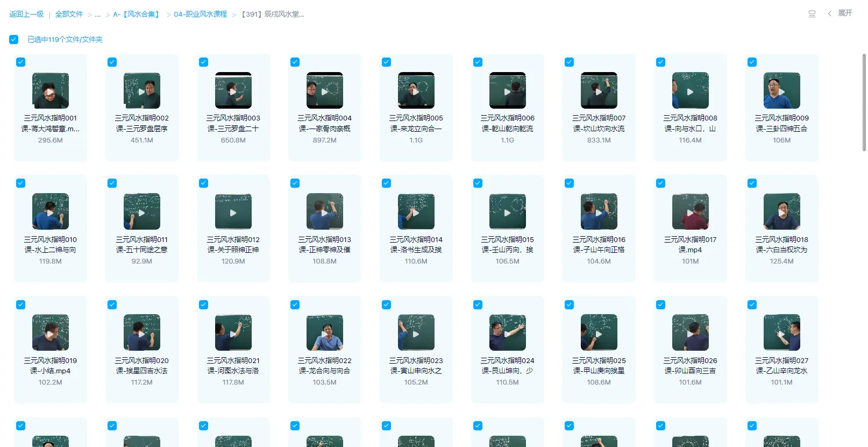Viewport: 868px width, 447px height.
Task: Uncheck the select-all 已选中119个文件 checkbox
Action: point(14,39)
